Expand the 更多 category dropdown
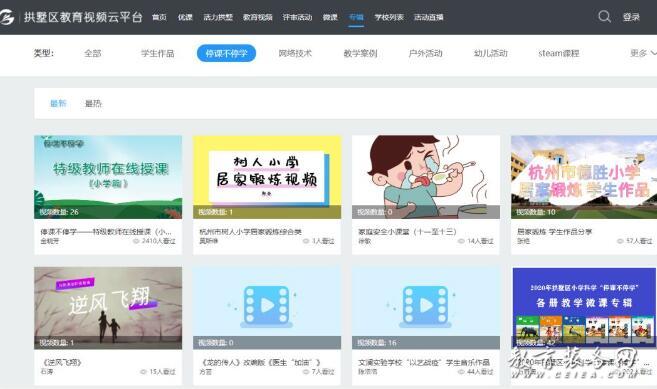The height and width of the screenshot is (389, 657). pyautogui.click(x=643, y=53)
